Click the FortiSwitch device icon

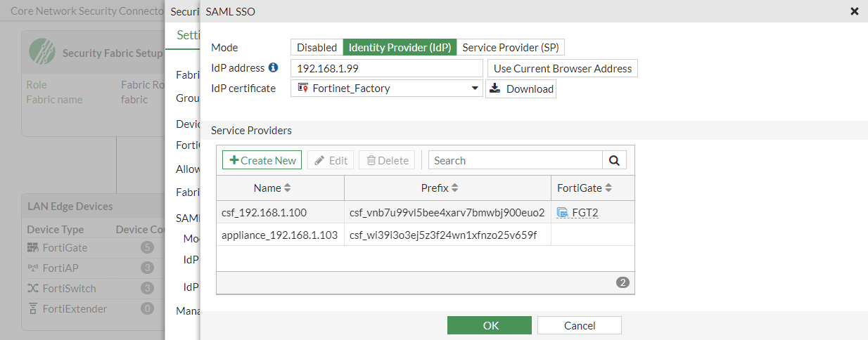(33, 288)
